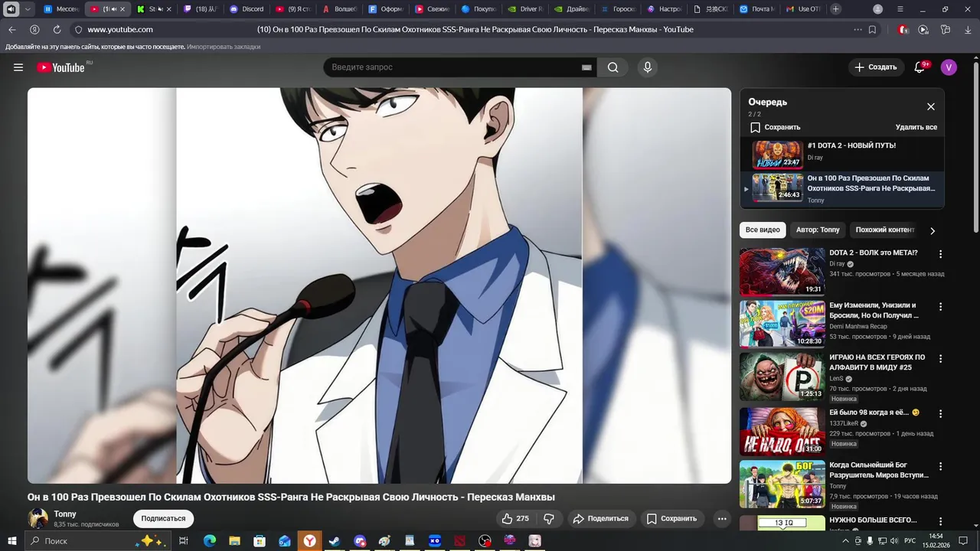This screenshot has width=980, height=551.
Task: Click the 'Поделиться' share button
Action: [x=600, y=518]
